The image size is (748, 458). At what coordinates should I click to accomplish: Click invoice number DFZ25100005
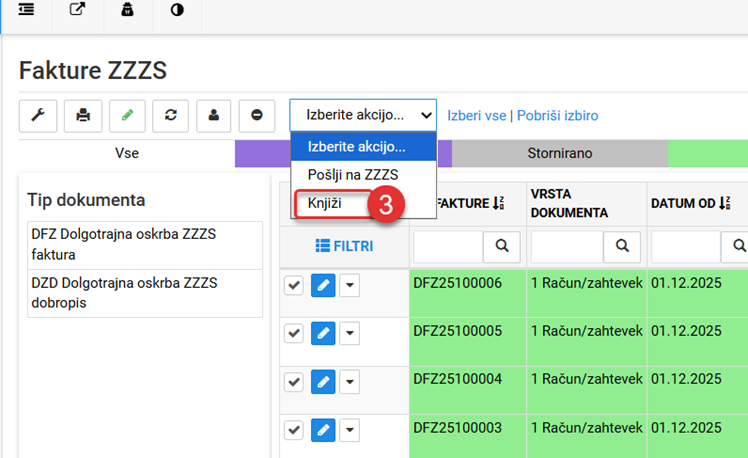coord(457,331)
